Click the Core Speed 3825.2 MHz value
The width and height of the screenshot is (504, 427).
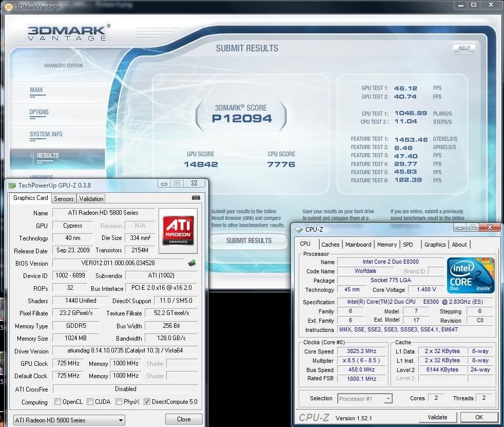pos(362,351)
